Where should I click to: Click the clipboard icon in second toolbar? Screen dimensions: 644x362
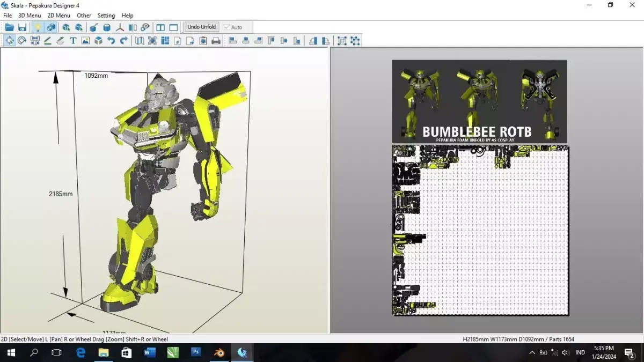pos(203,40)
